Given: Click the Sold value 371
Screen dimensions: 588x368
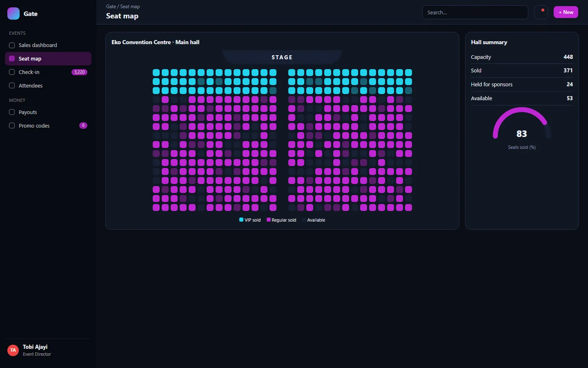Looking at the screenshot, I should (568, 70).
